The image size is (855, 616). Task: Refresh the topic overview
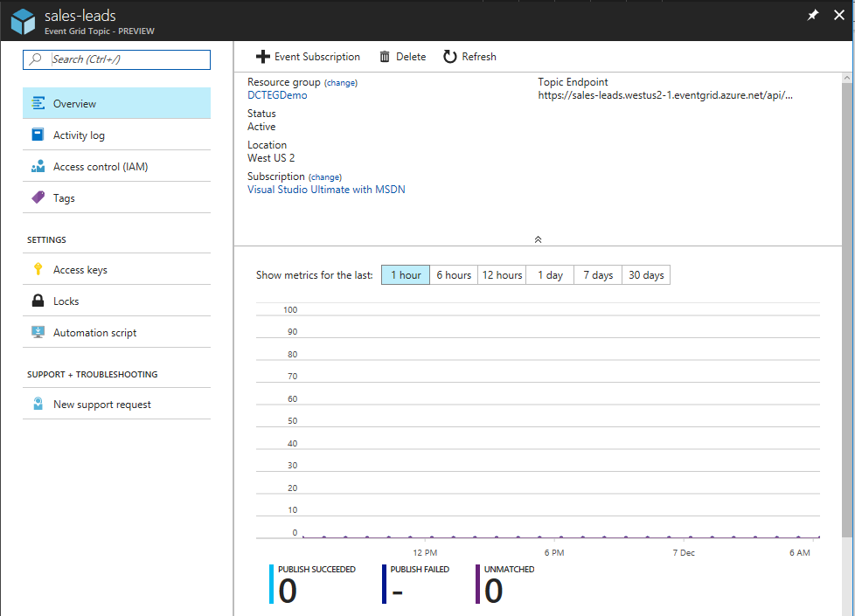point(469,57)
